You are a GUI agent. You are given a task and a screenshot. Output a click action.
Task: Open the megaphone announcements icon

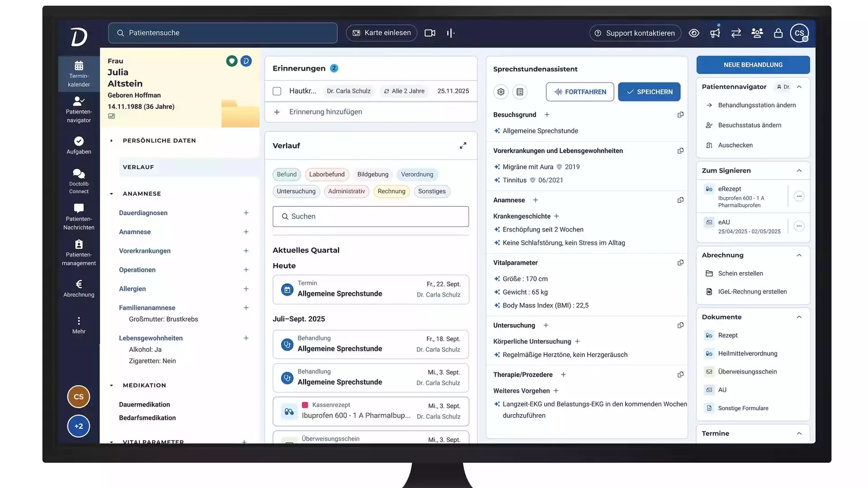[x=715, y=33]
